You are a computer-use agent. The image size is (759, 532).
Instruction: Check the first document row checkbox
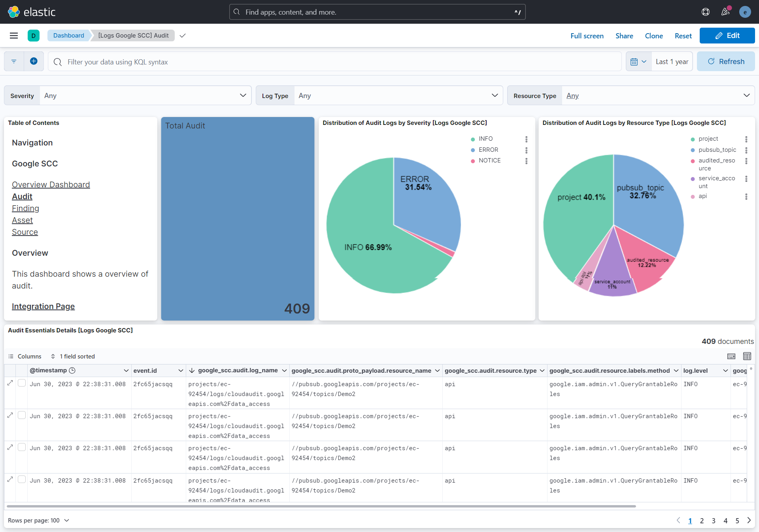(x=22, y=383)
